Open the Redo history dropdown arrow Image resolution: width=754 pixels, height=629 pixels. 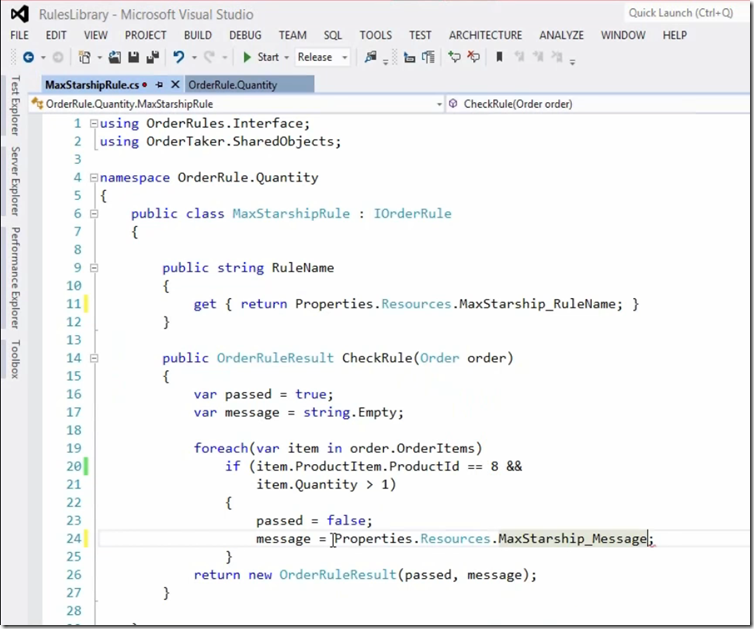pyautogui.click(x=224, y=58)
